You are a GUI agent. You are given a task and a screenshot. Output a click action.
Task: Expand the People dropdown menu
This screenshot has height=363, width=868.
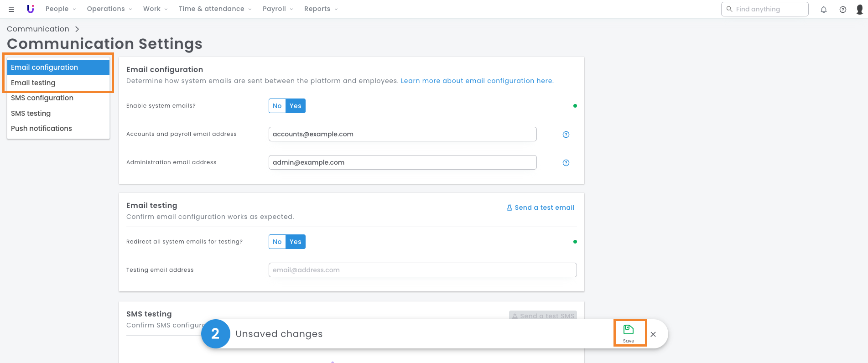click(61, 9)
